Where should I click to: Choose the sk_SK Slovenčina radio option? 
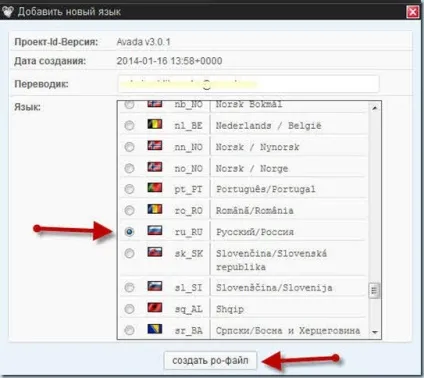coord(129,254)
